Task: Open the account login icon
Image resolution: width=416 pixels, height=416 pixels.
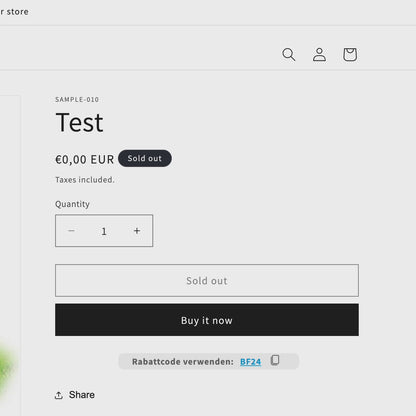Action: (x=319, y=54)
